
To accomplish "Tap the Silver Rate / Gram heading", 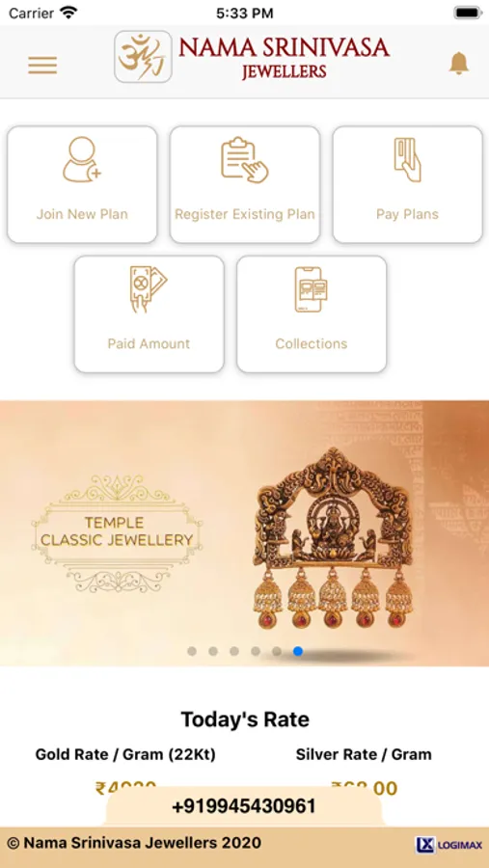I will [364, 754].
